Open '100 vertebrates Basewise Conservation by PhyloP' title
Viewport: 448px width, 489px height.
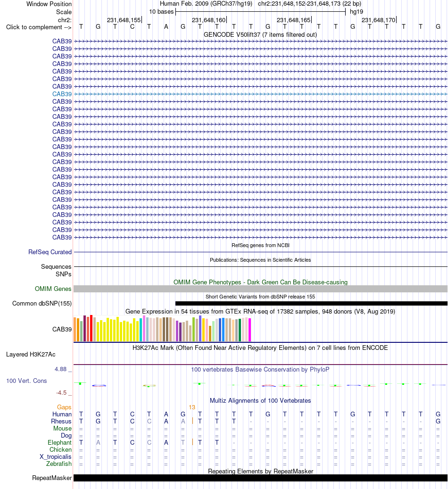click(x=260, y=369)
